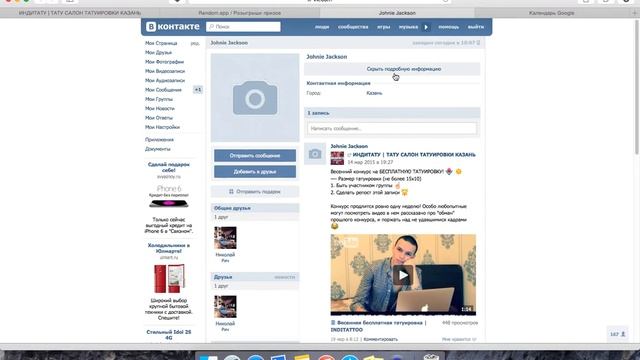Click the friends online counter 167
This screenshot has width=640, height=360.
click(x=618, y=334)
